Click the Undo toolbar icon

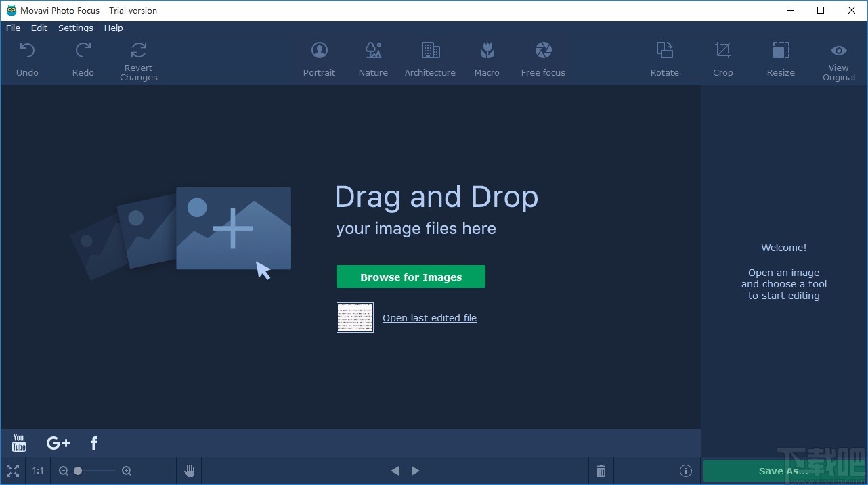(x=27, y=51)
